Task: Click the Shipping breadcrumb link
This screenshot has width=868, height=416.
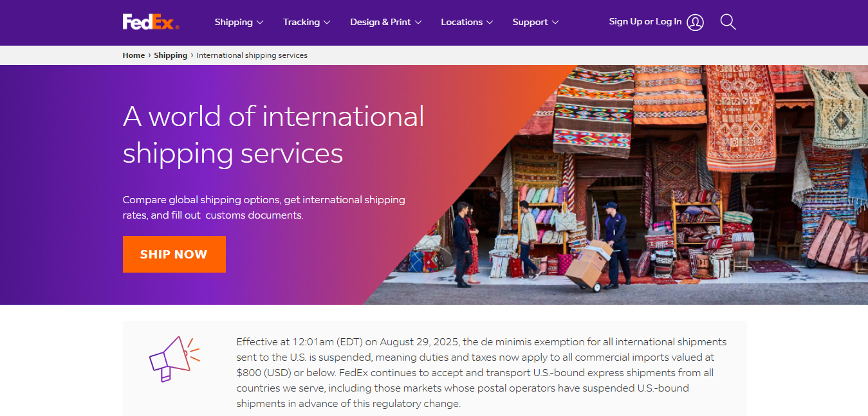Action: point(171,55)
